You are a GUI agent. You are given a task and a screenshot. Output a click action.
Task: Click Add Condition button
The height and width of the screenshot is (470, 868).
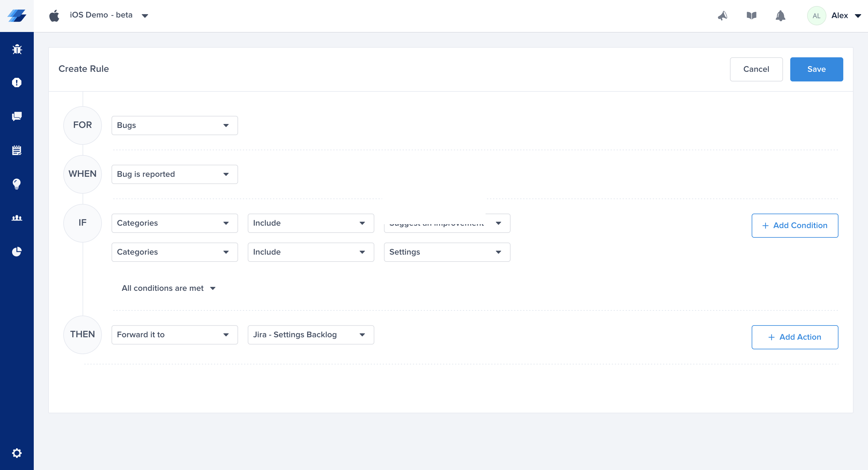pyautogui.click(x=794, y=226)
